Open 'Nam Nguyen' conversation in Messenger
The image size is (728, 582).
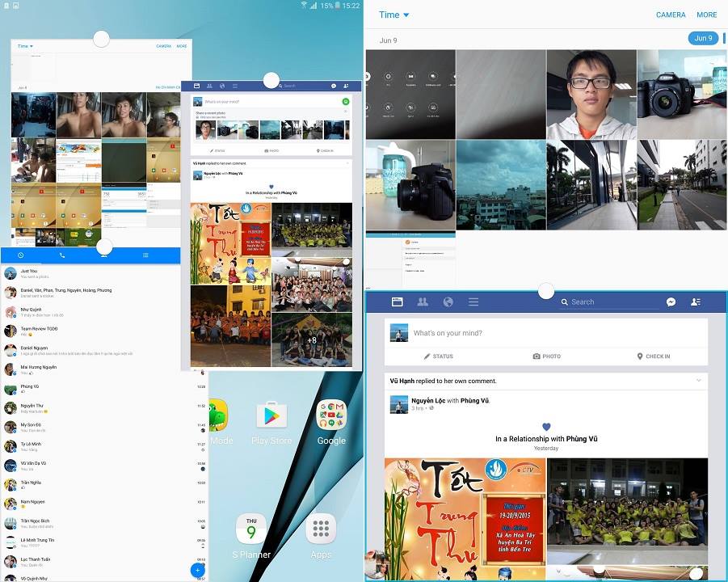click(x=104, y=504)
